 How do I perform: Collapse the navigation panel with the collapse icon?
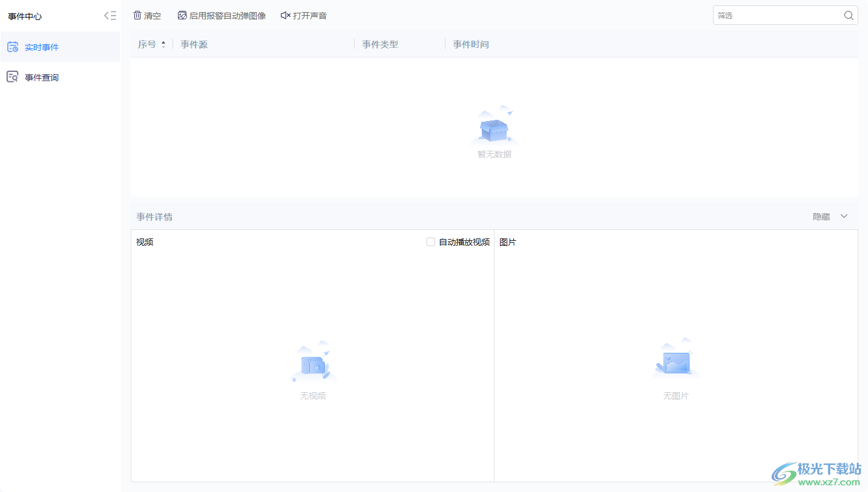pos(110,15)
